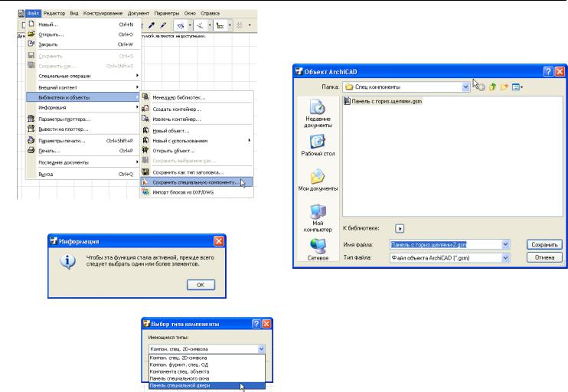Choose Выход in the Файл menu
This screenshot has height=392, width=568.
[83, 175]
